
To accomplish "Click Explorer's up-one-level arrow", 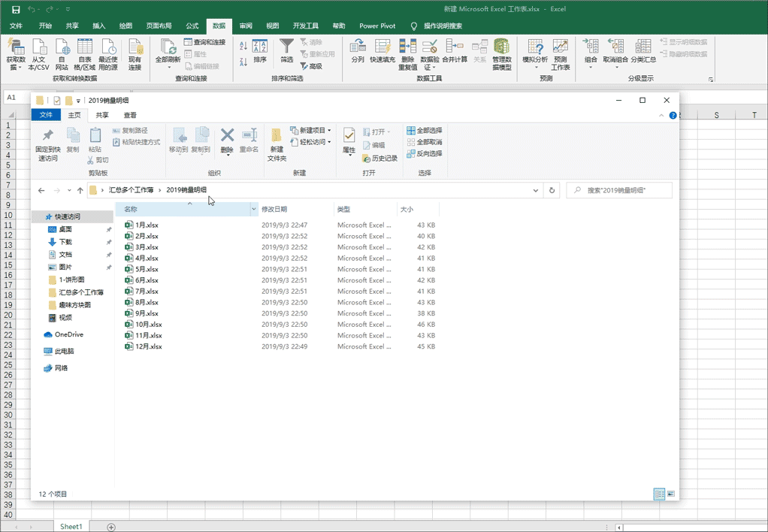I will tap(80, 190).
